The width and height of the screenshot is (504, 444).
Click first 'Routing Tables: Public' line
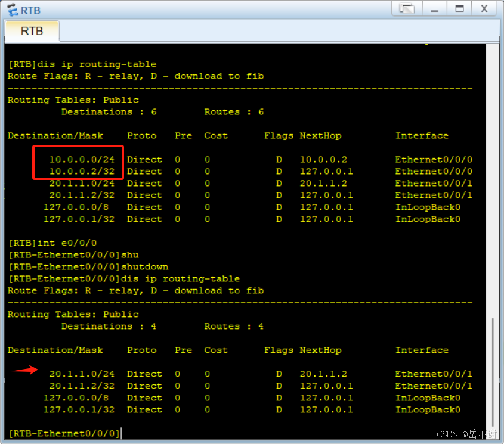coord(73,100)
